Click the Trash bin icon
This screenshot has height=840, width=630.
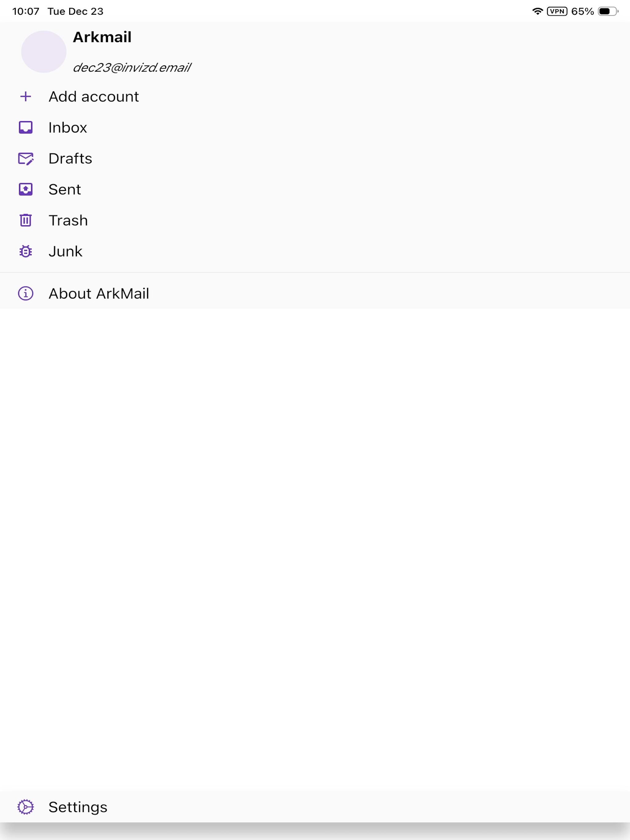[26, 220]
